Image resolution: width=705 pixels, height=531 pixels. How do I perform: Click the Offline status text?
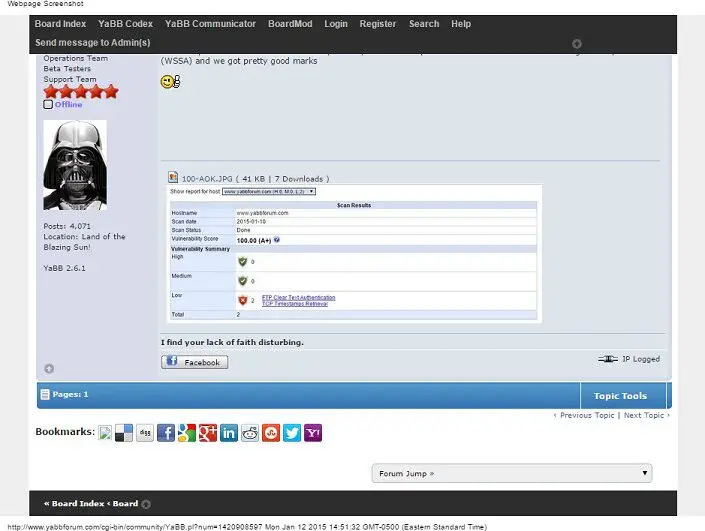[x=68, y=104]
